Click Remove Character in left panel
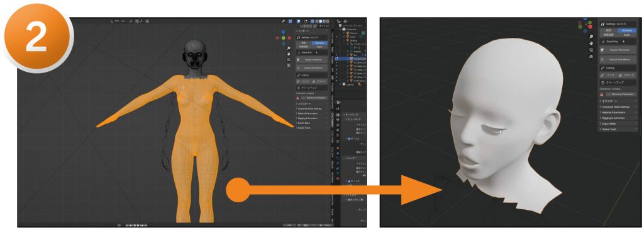Screen dimensions: 644x230 click(x=314, y=98)
